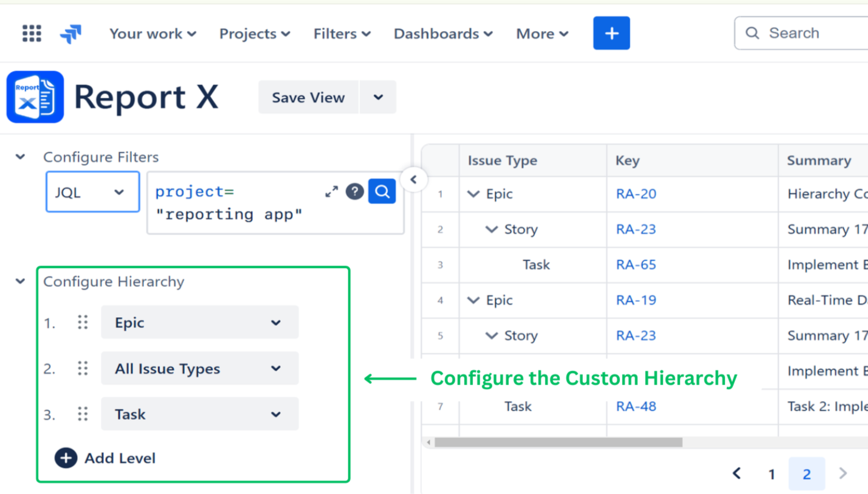
Task: Click the blue plus create button
Action: (611, 33)
